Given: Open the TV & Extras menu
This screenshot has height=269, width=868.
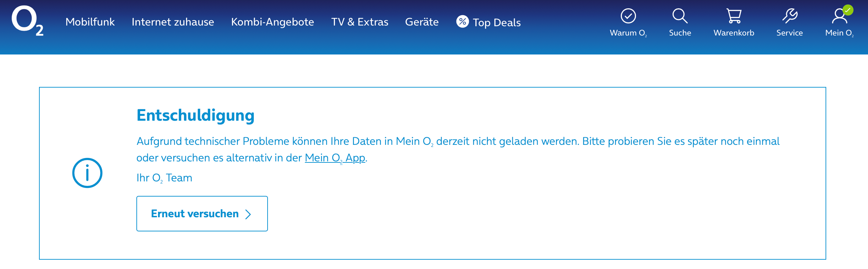Looking at the screenshot, I should 359,22.
